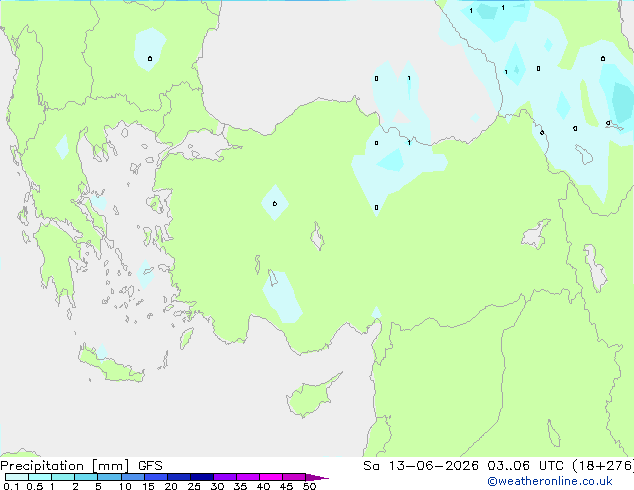634x490 pixels.
Task: Click the 'GFS' model label
Action: (150, 466)
